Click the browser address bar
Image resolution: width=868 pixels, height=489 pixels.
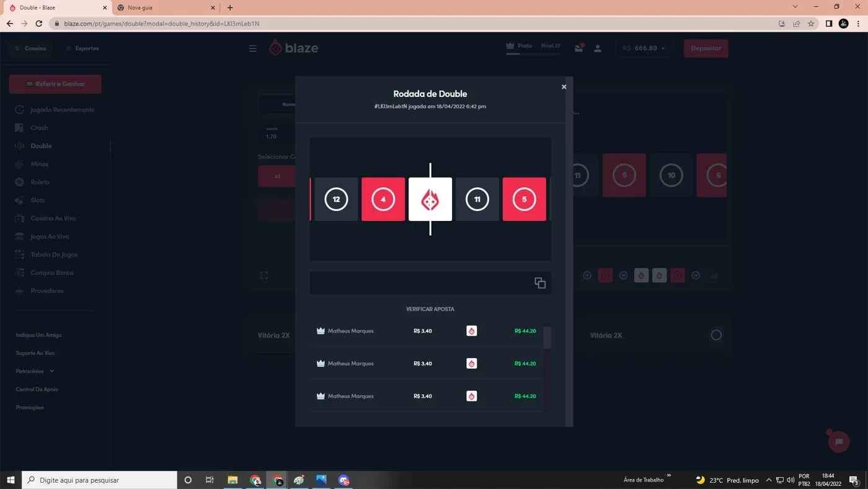point(414,24)
